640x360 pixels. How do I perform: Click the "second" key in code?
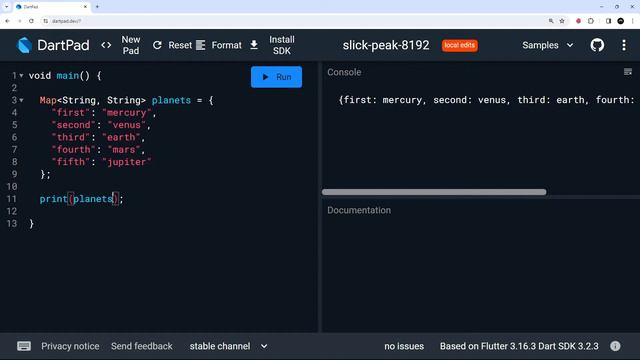(x=73, y=125)
